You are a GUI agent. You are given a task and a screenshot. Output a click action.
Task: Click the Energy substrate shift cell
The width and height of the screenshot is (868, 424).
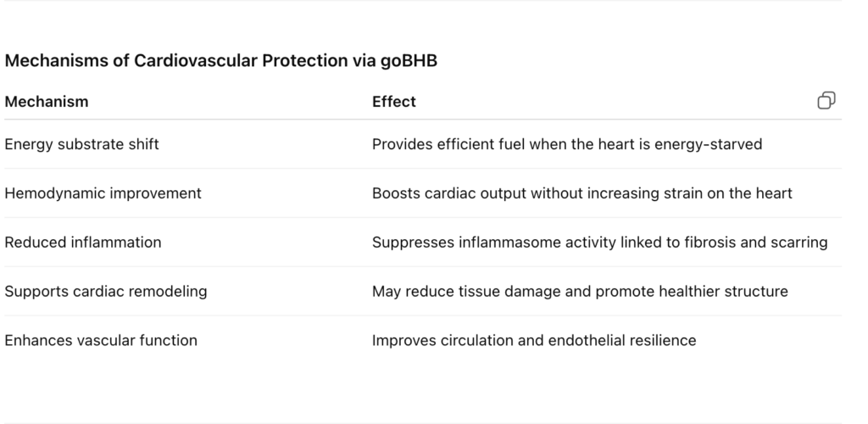pyautogui.click(x=81, y=144)
